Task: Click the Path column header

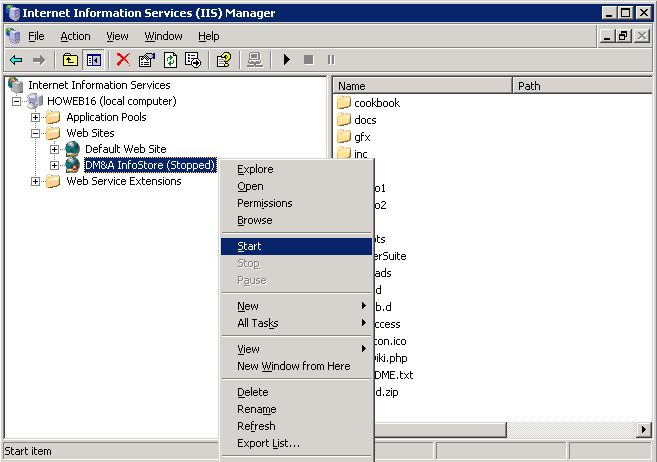Action: (582, 86)
